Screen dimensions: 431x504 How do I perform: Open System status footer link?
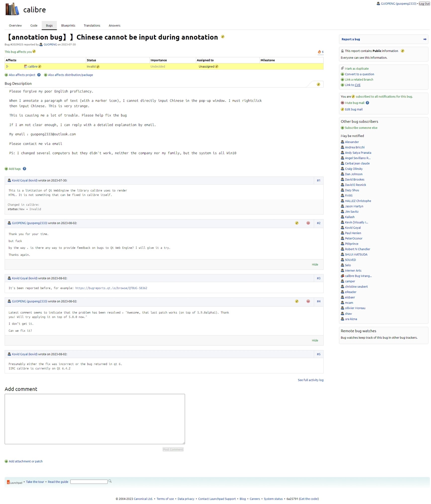(x=273, y=499)
